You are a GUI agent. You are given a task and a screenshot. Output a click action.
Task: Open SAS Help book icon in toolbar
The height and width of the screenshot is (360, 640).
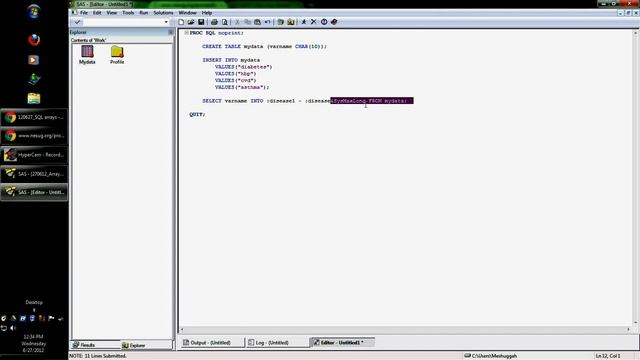334,22
